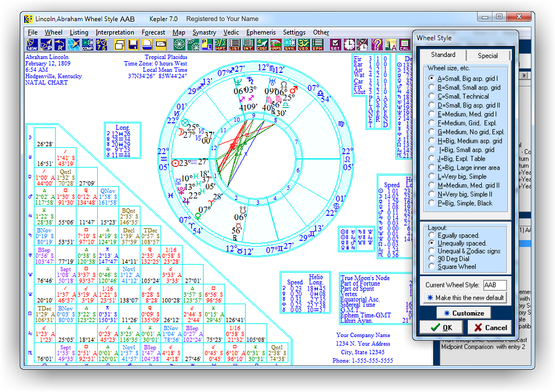Open the MAPS icon
The width and height of the screenshot is (555, 392).
[x=276, y=45]
